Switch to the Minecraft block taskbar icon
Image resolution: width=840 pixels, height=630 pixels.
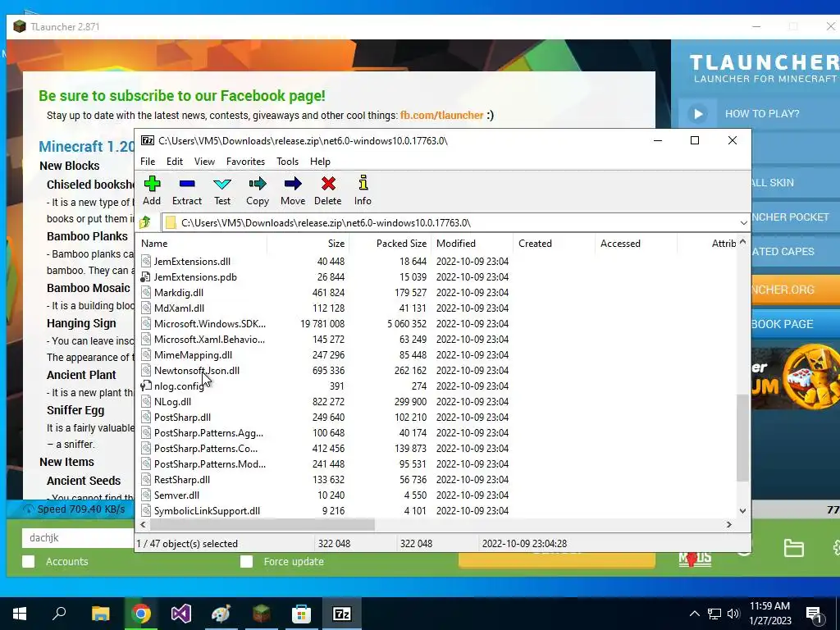coord(262,614)
